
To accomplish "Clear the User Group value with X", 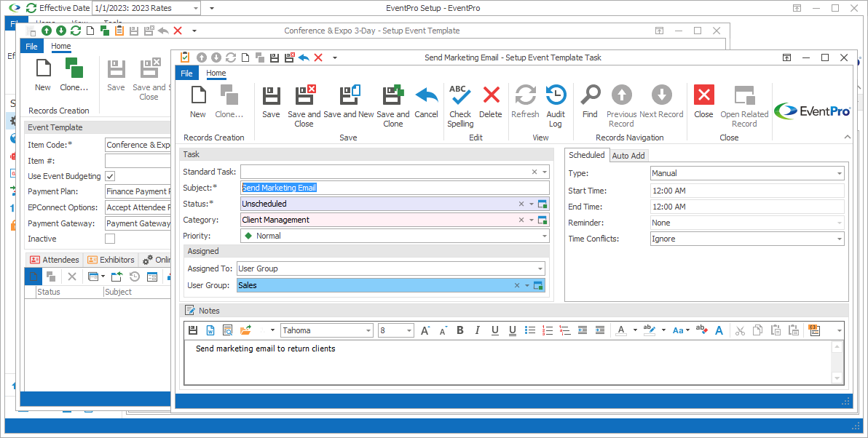I will [x=516, y=286].
